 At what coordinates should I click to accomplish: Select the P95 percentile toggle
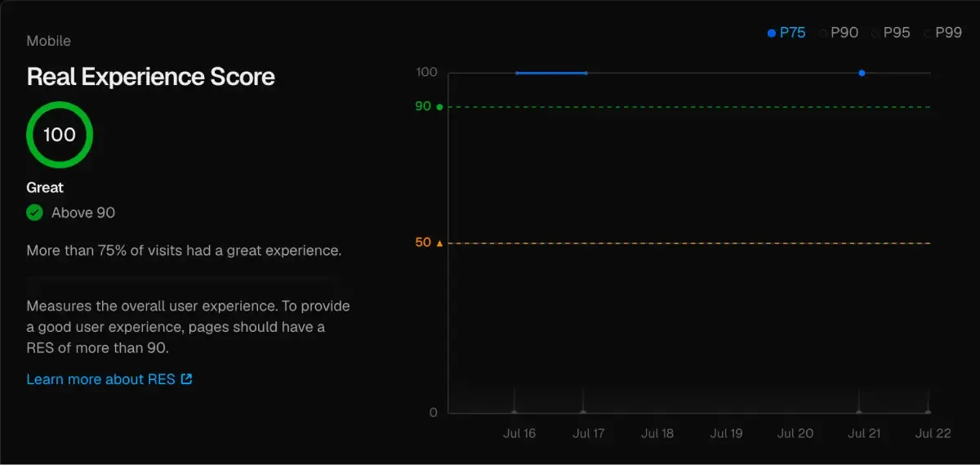click(x=891, y=33)
